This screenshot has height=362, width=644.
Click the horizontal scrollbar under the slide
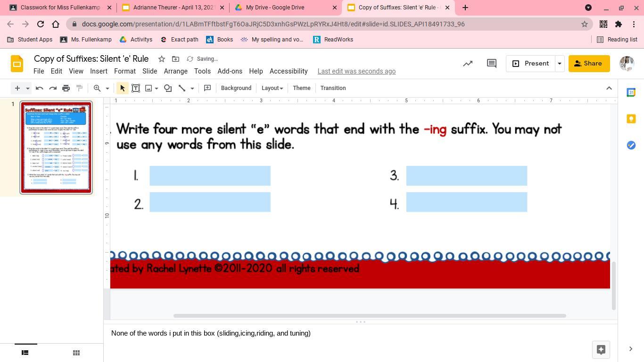pyautogui.click(x=370, y=316)
